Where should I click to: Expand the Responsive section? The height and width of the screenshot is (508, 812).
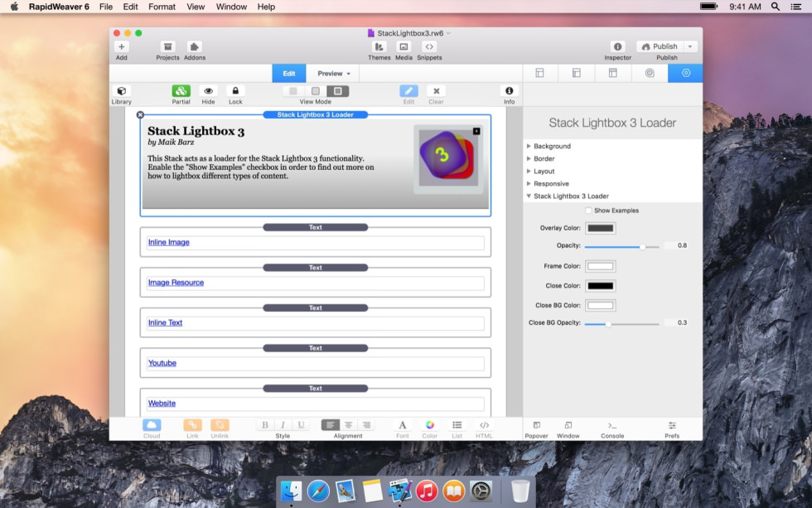click(529, 183)
